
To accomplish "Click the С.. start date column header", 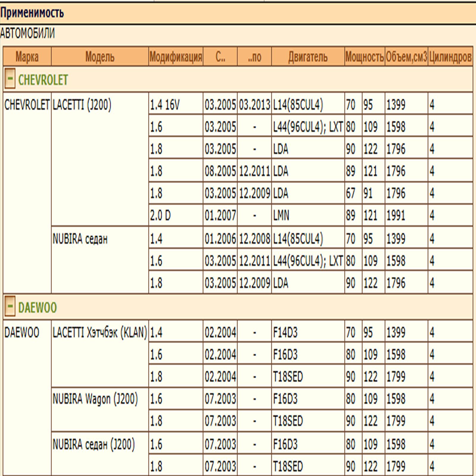I will click(220, 56).
